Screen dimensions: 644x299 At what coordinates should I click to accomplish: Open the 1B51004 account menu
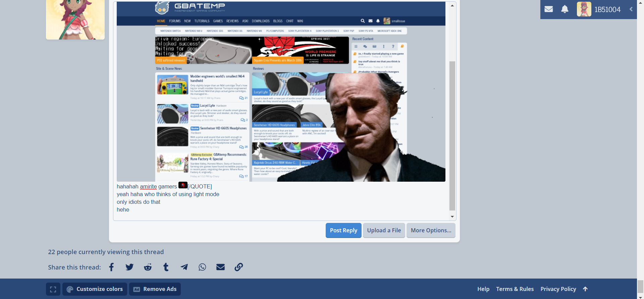click(599, 9)
